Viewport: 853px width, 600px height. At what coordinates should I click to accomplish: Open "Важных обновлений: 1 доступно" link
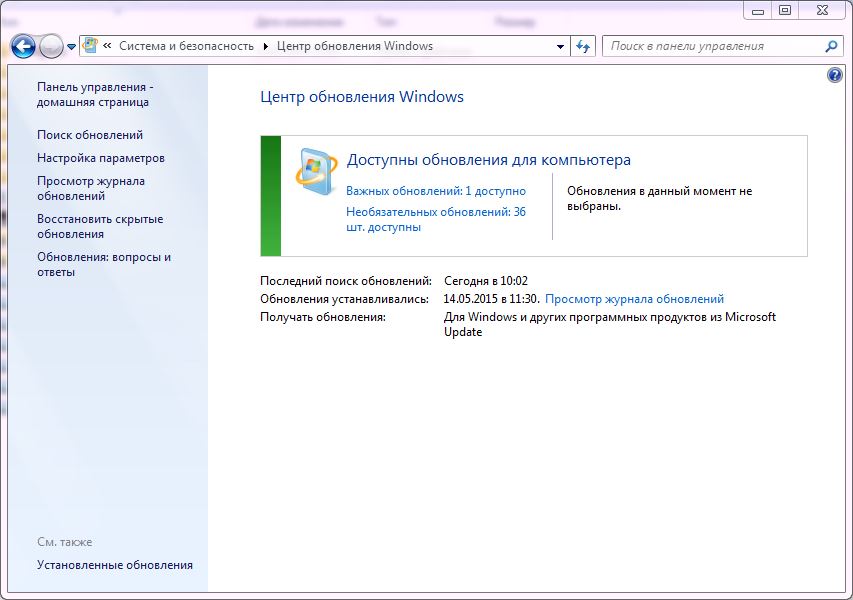click(x=435, y=190)
